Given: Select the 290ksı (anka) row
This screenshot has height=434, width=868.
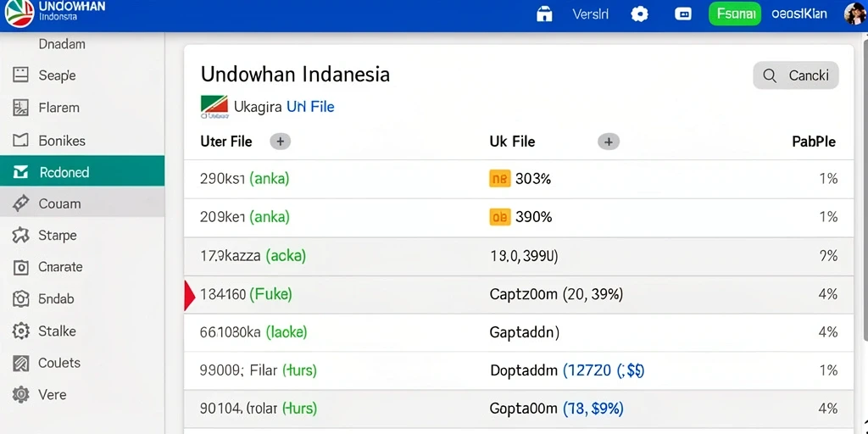Looking at the screenshot, I should [519, 180].
